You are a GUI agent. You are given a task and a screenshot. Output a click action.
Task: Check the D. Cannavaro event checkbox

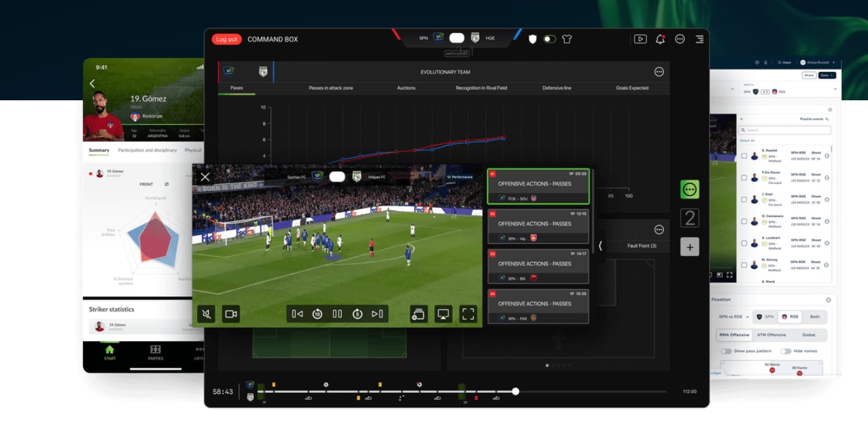pyautogui.click(x=744, y=221)
